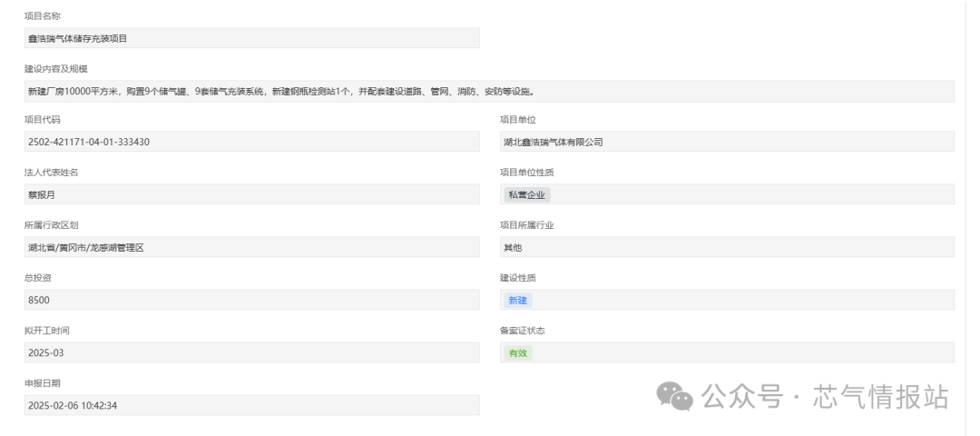980x436 pixels.
Task: Click the 备案证状态 label text
Action: 522,331
